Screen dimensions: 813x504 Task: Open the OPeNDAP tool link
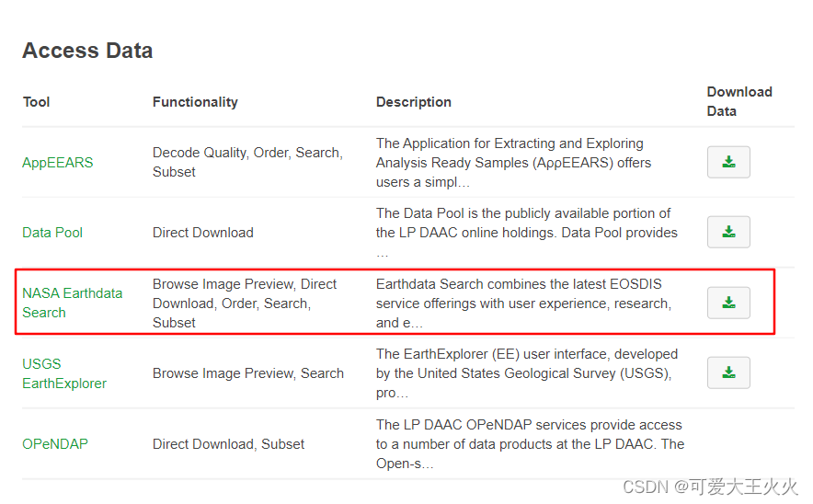[55, 444]
